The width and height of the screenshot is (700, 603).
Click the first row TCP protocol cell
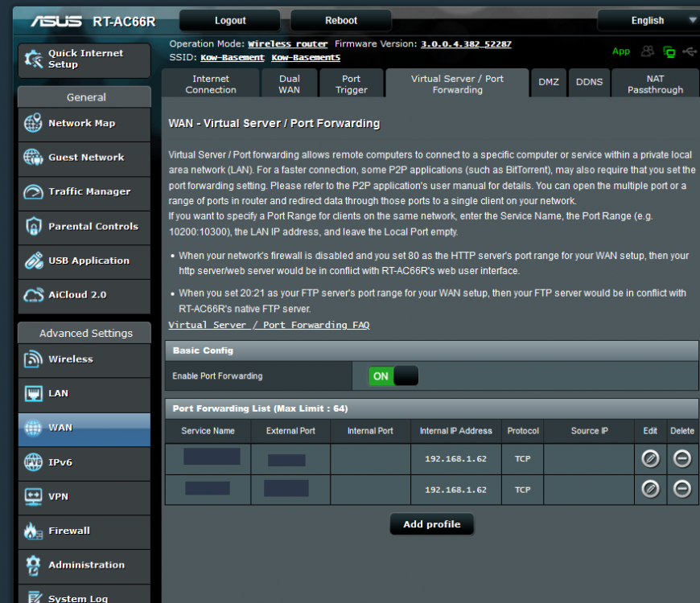[522, 458]
